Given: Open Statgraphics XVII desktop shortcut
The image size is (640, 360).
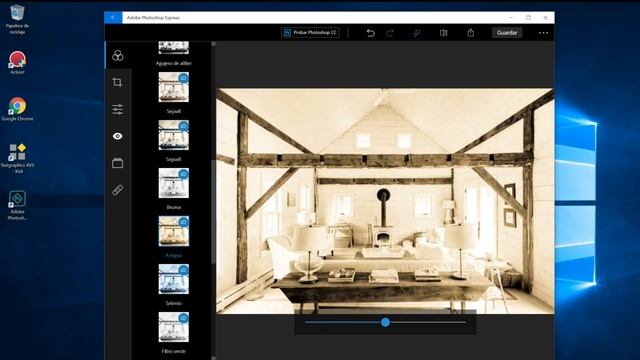Looking at the screenshot, I should (17, 158).
